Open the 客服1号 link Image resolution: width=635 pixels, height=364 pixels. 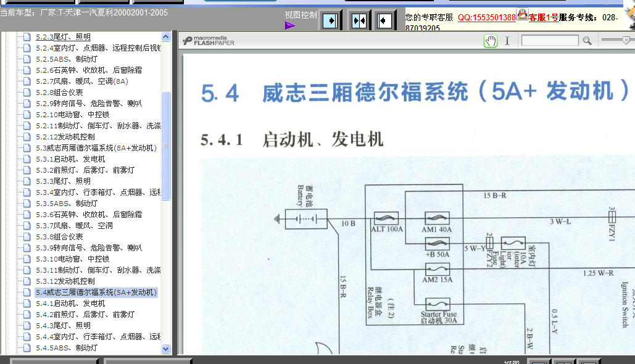[544, 17]
